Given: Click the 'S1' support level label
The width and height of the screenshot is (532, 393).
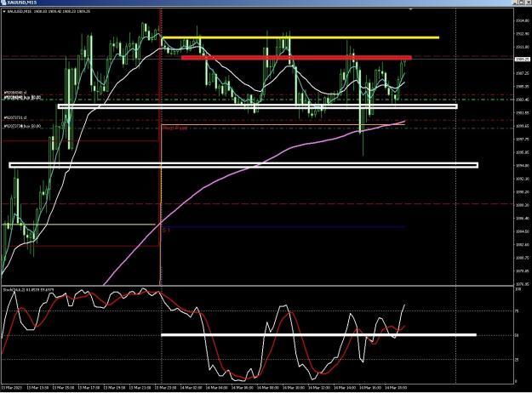Looking at the screenshot, I should 166,230.
